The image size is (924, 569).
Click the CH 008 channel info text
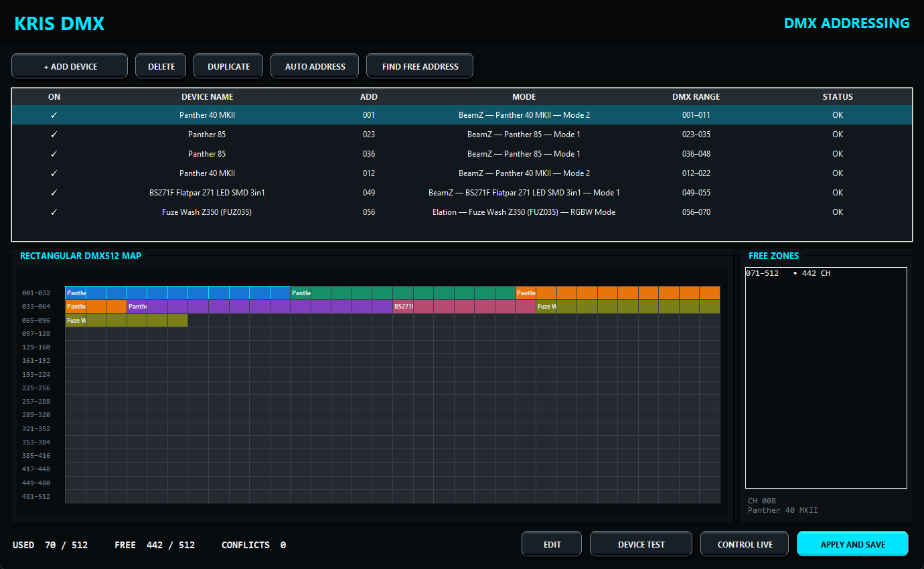pos(762,501)
